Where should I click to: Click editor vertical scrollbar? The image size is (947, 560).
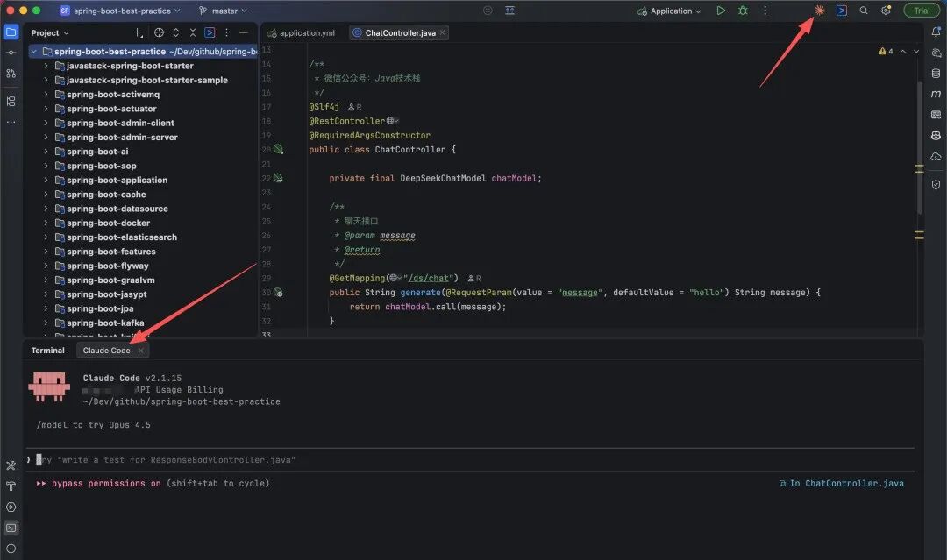[919, 147]
